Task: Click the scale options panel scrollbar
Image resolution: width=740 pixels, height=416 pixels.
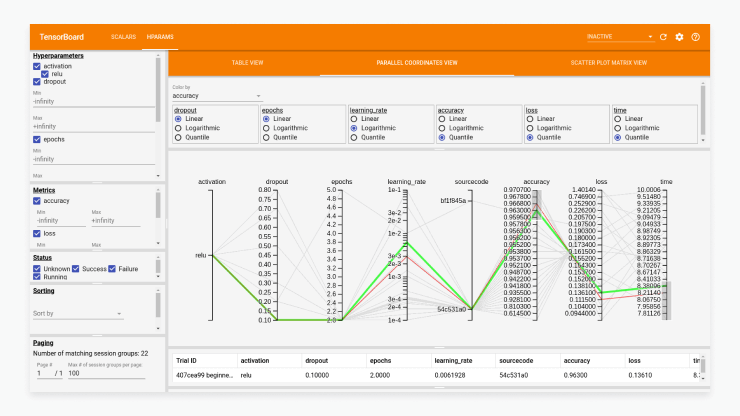Action: (703, 111)
